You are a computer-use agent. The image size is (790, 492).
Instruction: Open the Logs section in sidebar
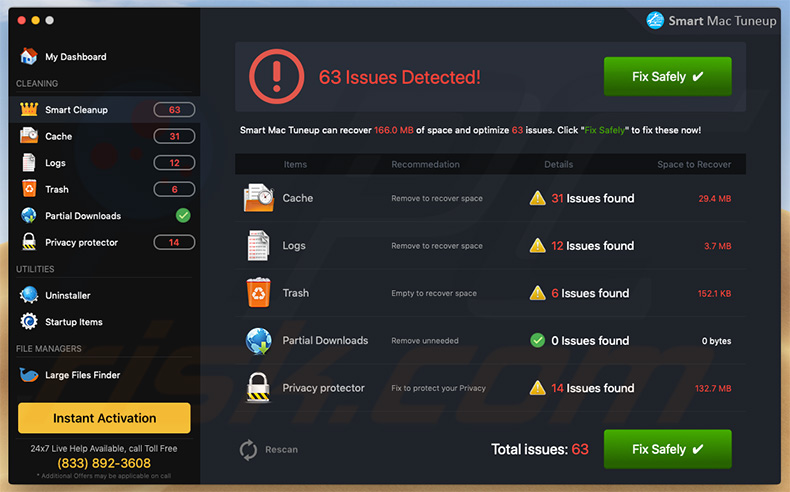[104, 163]
